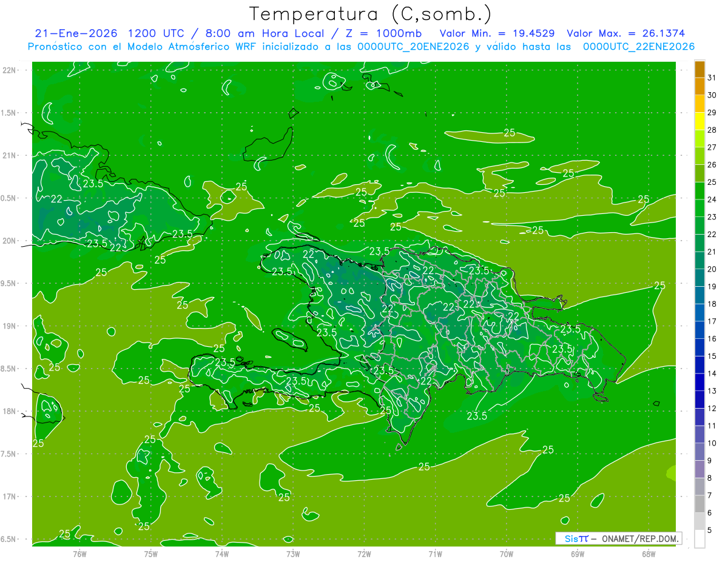Click the "21N" latitude axis label
The width and height of the screenshot is (728, 562).
point(10,156)
